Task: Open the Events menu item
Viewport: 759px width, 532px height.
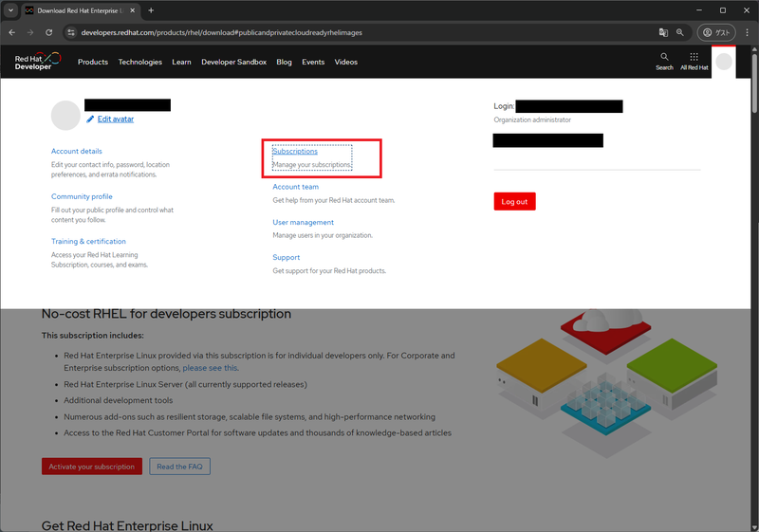Action: [x=313, y=62]
